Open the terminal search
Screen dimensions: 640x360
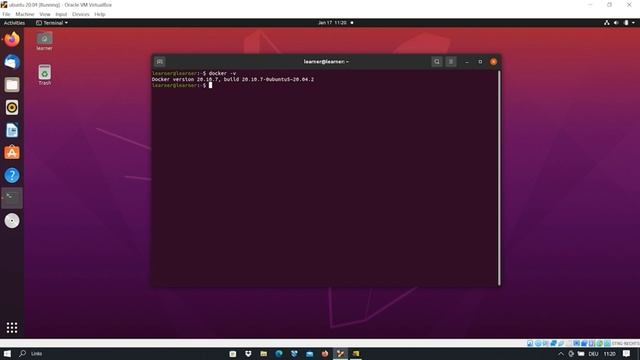[x=437, y=62]
